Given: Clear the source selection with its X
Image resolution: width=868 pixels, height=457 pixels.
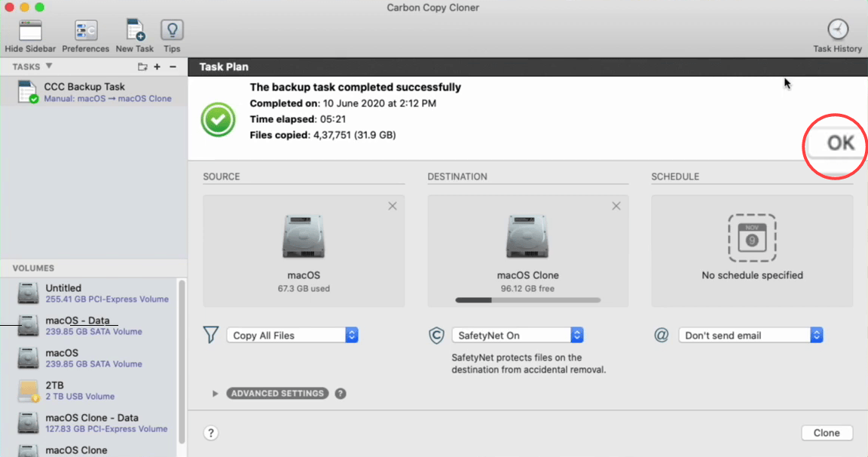Looking at the screenshot, I should click(393, 206).
